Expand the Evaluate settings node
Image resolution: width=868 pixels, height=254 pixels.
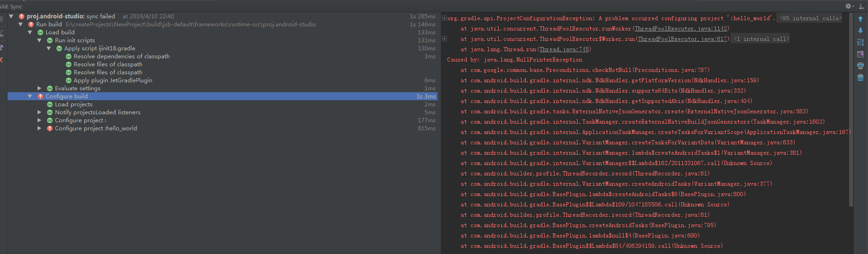point(39,88)
